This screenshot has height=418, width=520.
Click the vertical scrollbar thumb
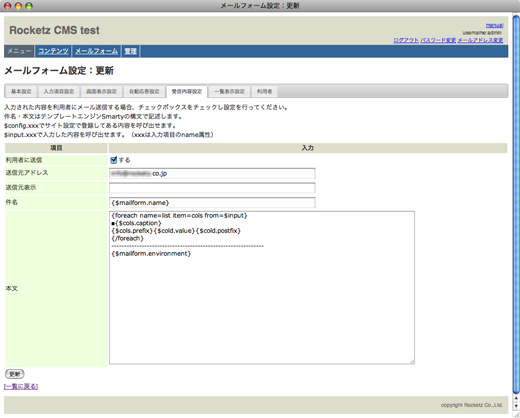516,204
